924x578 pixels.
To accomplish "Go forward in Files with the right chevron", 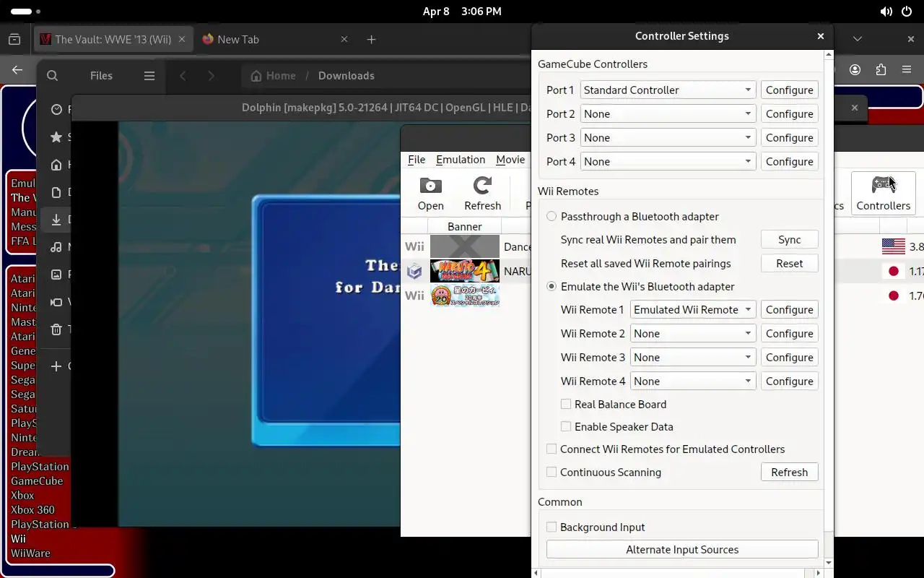I will tap(211, 75).
